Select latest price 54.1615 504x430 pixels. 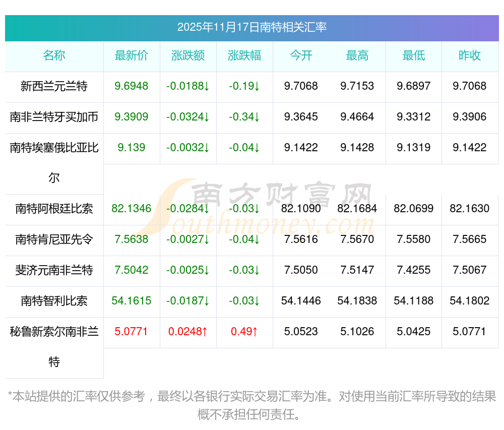tap(132, 301)
